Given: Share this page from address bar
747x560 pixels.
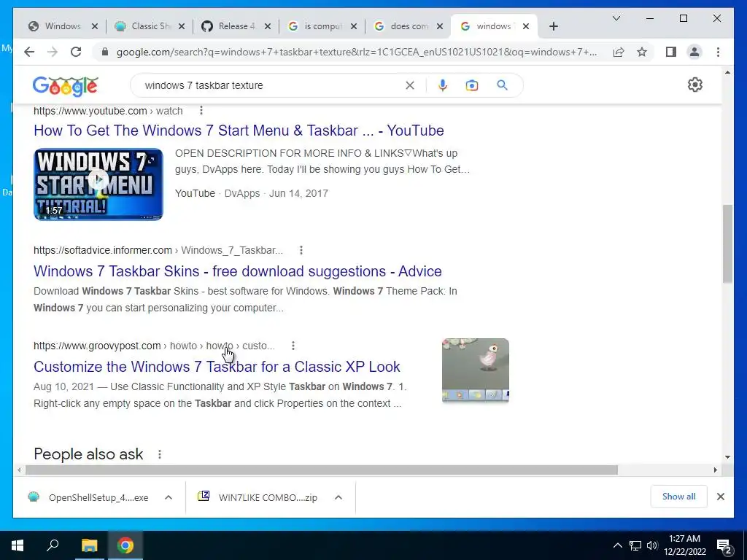Looking at the screenshot, I should tap(619, 52).
